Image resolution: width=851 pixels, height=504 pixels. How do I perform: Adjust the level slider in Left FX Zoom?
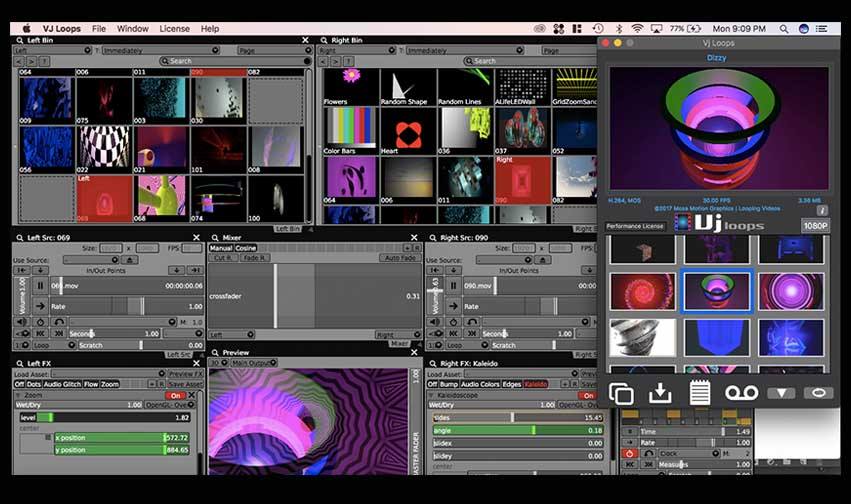point(105,417)
